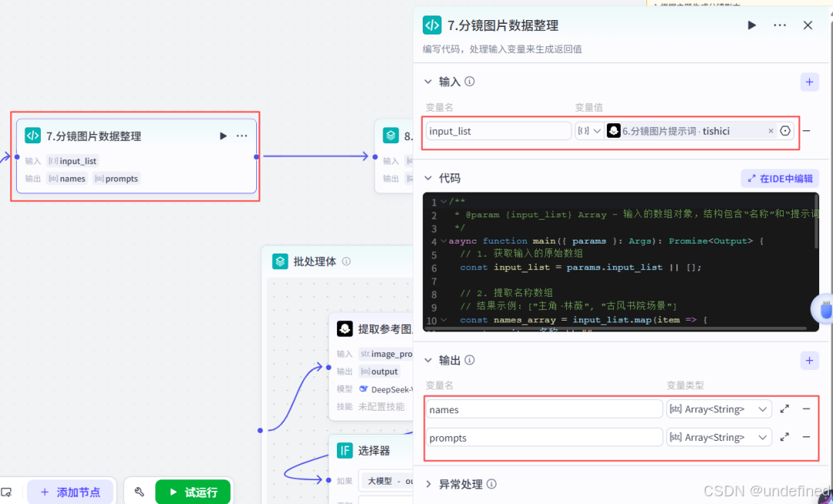
Task: Click the green 试运行 button
Action: pos(192,491)
